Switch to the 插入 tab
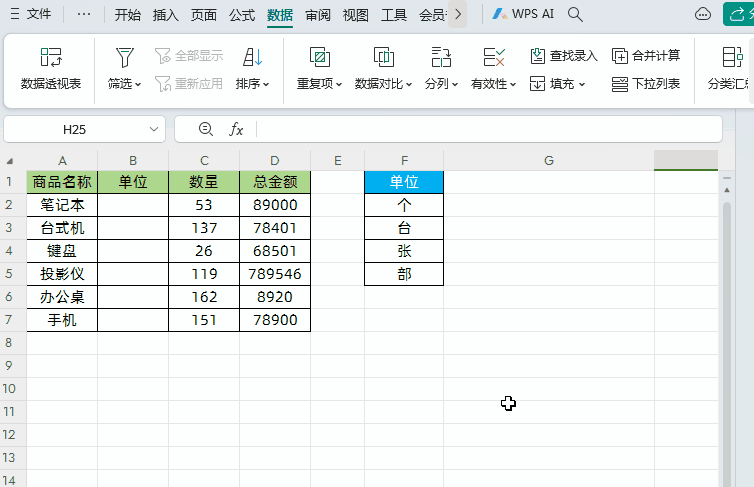 pos(165,15)
